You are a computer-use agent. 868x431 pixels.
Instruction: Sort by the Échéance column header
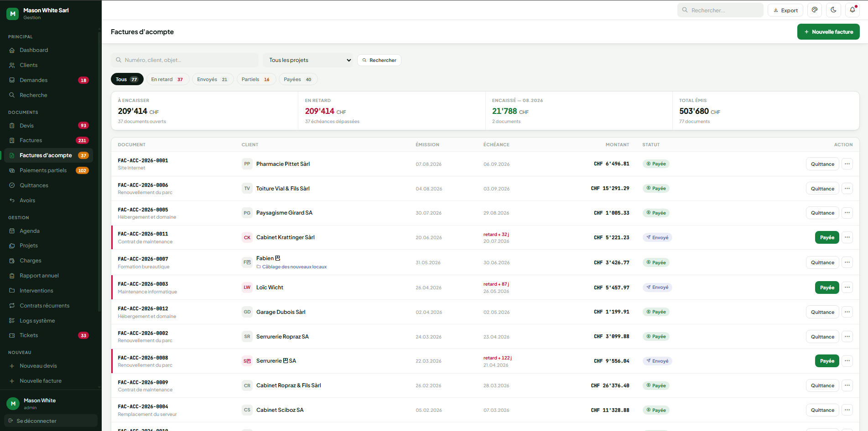(496, 145)
